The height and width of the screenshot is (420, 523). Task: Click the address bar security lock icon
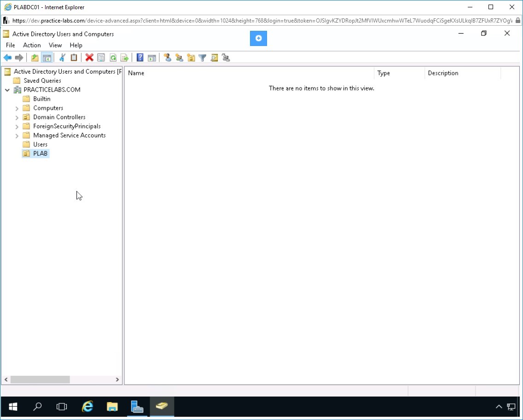click(x=517, y=21)
